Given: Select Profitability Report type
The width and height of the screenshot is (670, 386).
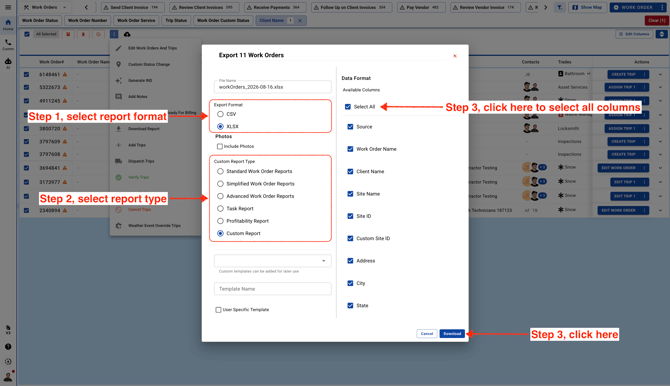Looking at the screenshot, I should [x=220, y=221].
